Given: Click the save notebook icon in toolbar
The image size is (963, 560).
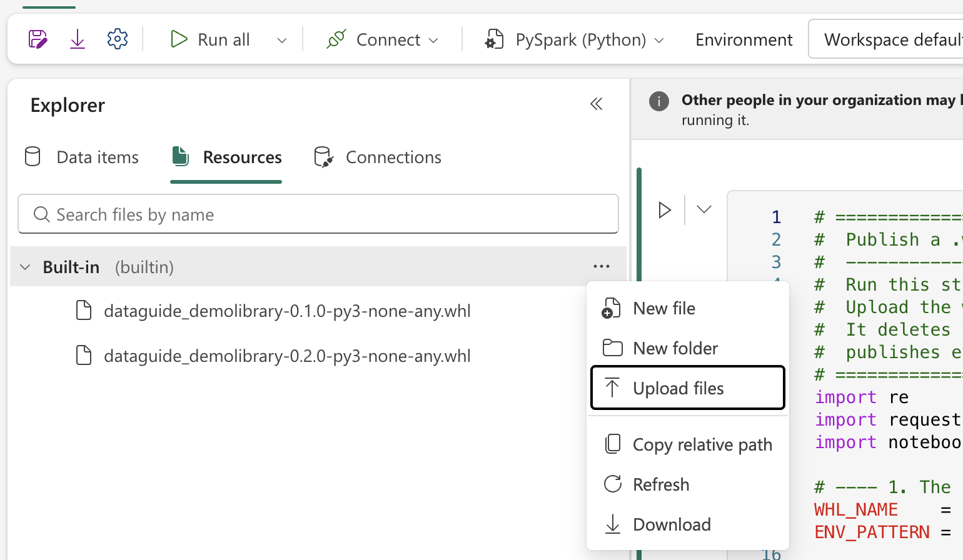Looking at the screenshot, I should (x=38, y=39).
